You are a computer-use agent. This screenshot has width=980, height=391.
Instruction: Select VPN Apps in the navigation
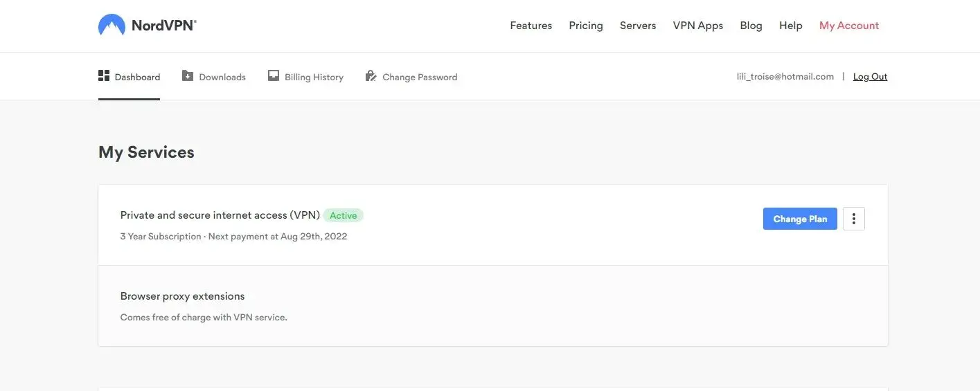[x=698, y=26]
